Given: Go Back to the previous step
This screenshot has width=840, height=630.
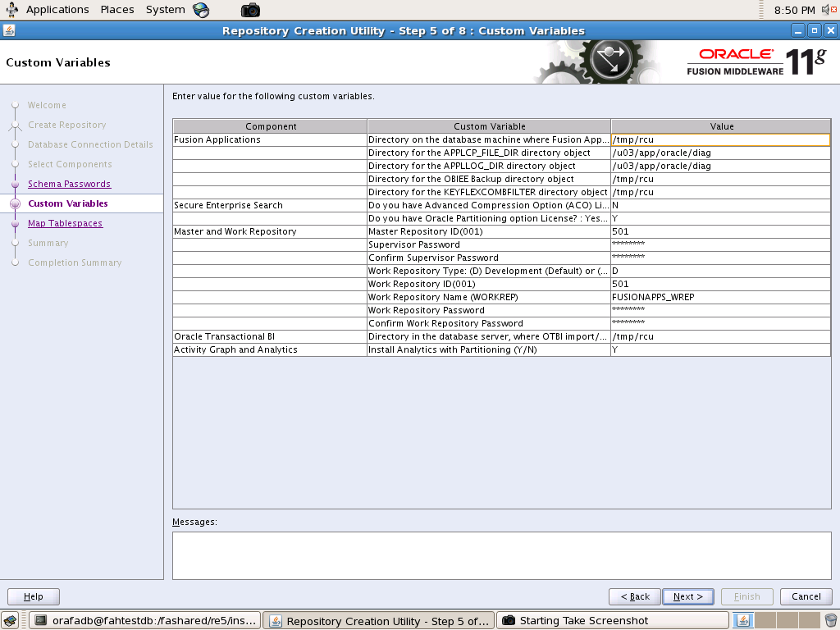Looking at the screenshot, I should [x=635, y=597].
